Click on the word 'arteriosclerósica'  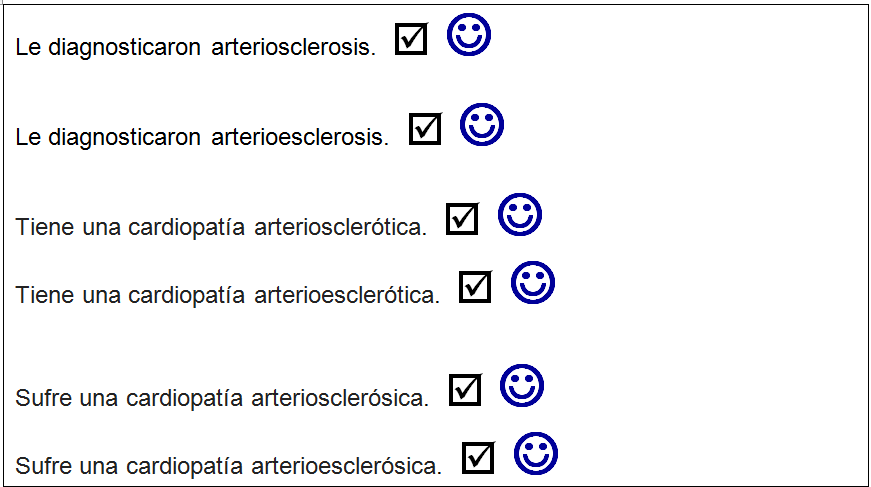point(340,398)
